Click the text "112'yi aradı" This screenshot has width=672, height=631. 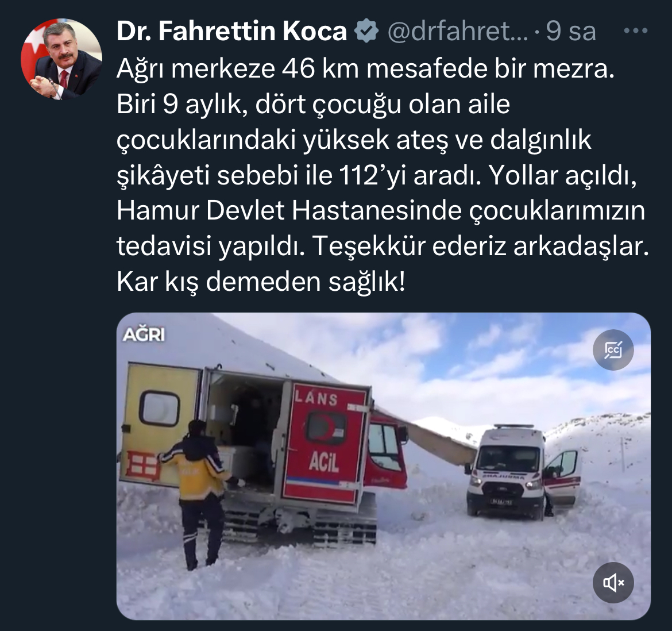click(x=410, y=175)
